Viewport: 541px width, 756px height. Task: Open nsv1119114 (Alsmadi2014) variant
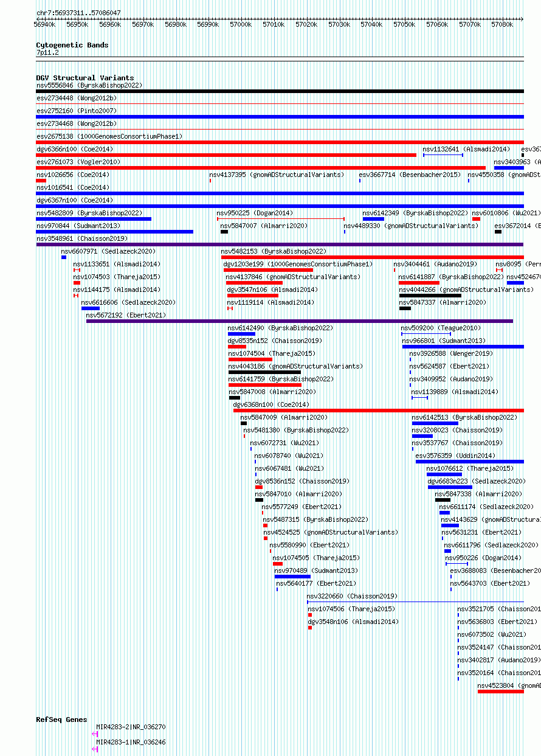(270, 302)
